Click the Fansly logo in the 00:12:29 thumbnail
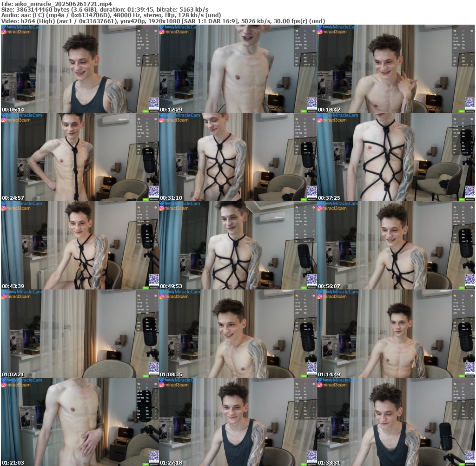This screenshot has width=476, height=466. [x=162, y=27]
